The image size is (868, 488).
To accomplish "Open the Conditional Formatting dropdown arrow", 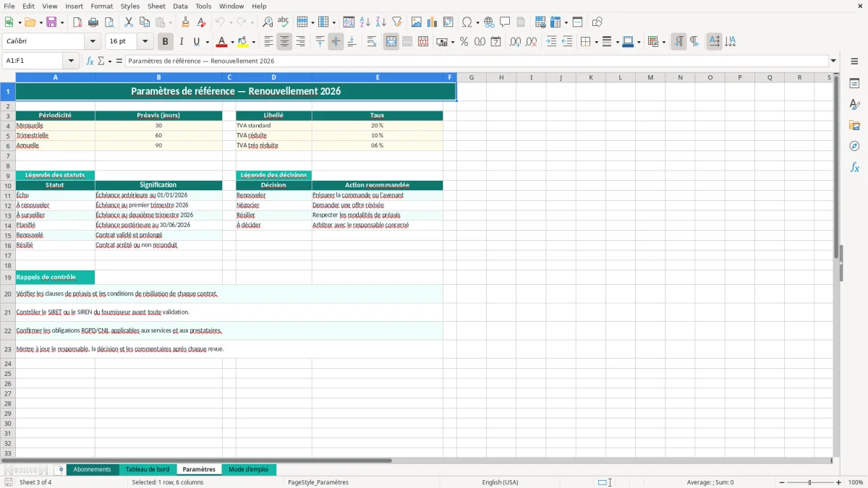I will click(663, 42).
